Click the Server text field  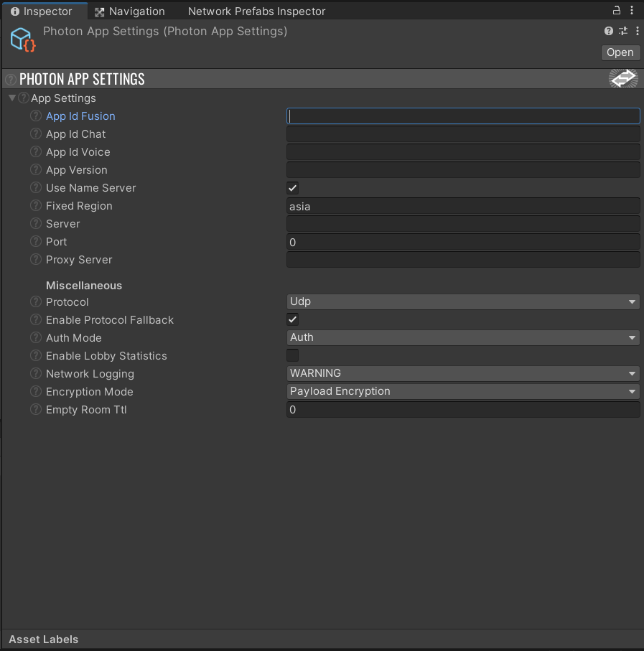(463, 224)
